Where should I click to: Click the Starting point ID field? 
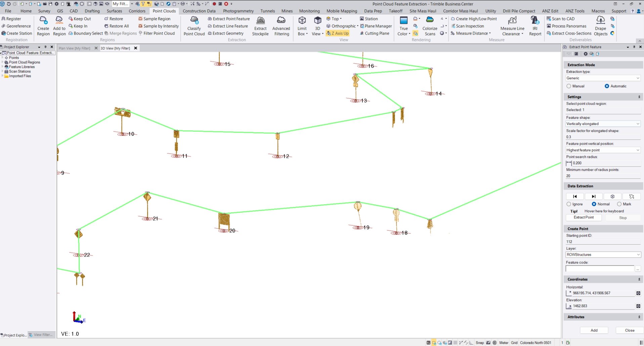pos(603,242)
